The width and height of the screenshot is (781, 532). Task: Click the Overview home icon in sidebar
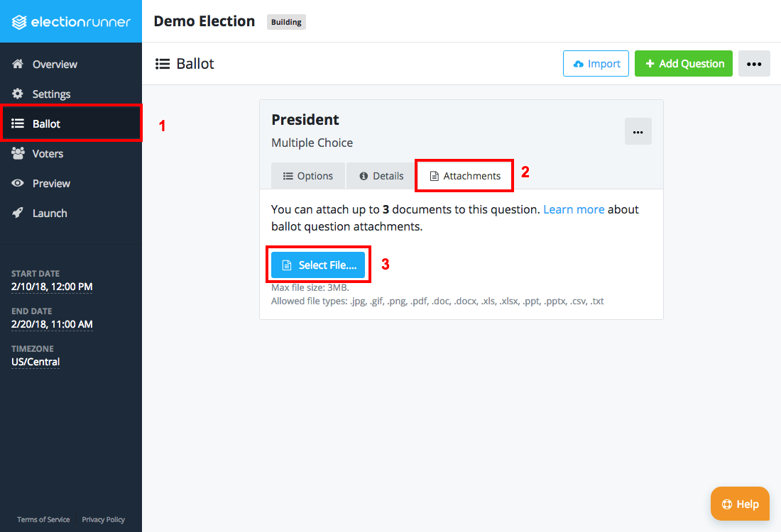coord(18,64)
